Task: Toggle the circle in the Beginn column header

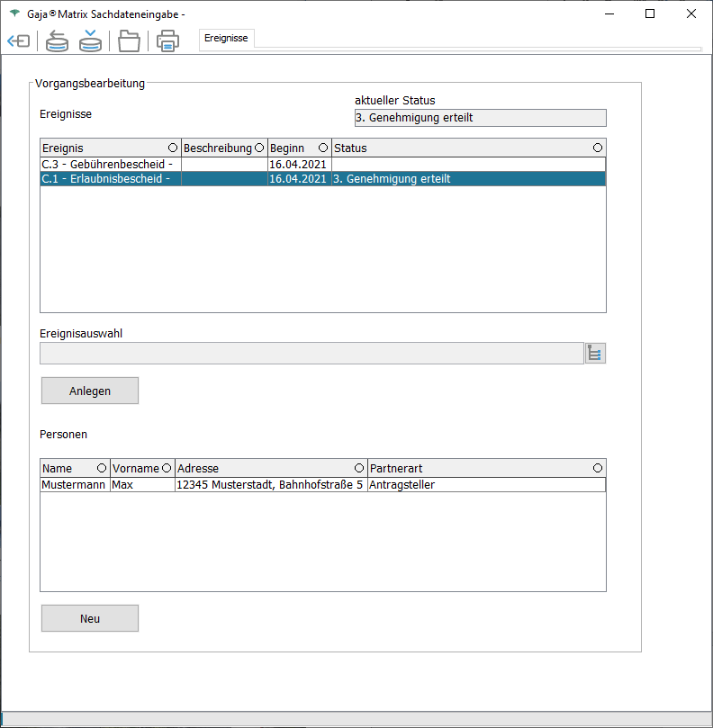Action: tap(323, 148)
